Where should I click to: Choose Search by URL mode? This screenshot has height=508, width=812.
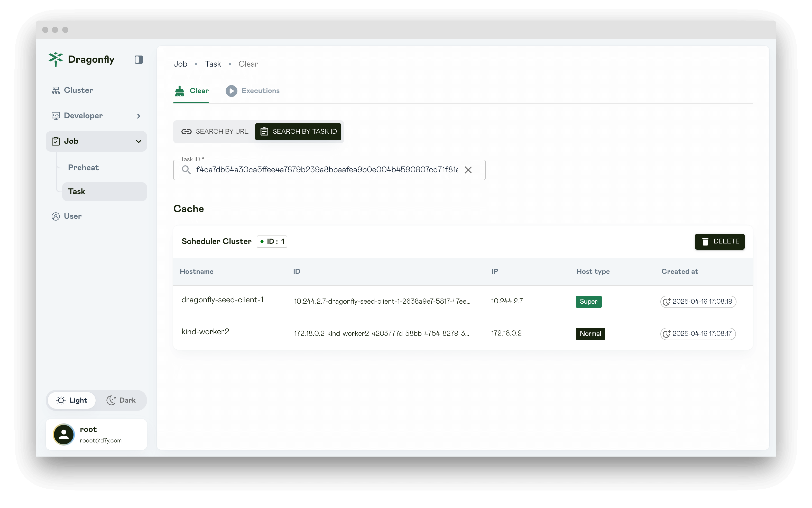click(x=215, y=132)
